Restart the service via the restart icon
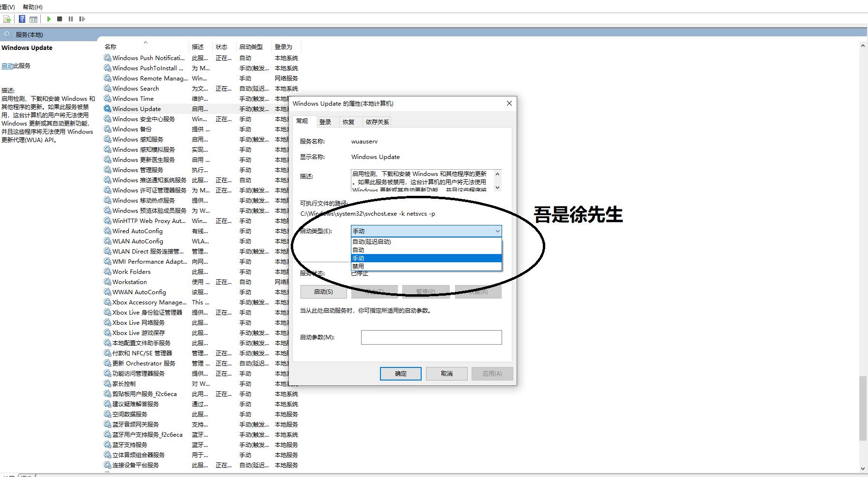This screenshot has width=868, height=477. (x=82, y=19)
